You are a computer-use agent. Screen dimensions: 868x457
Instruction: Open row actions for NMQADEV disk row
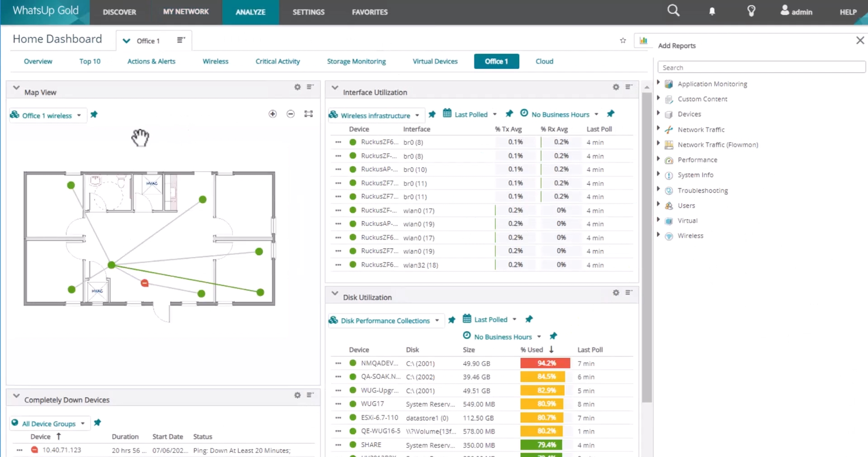point(338,363)
